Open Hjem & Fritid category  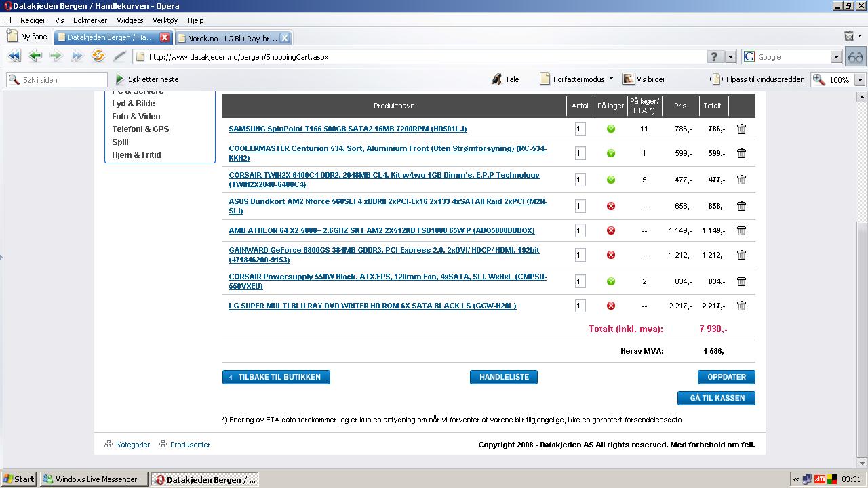tap(136, 155)
